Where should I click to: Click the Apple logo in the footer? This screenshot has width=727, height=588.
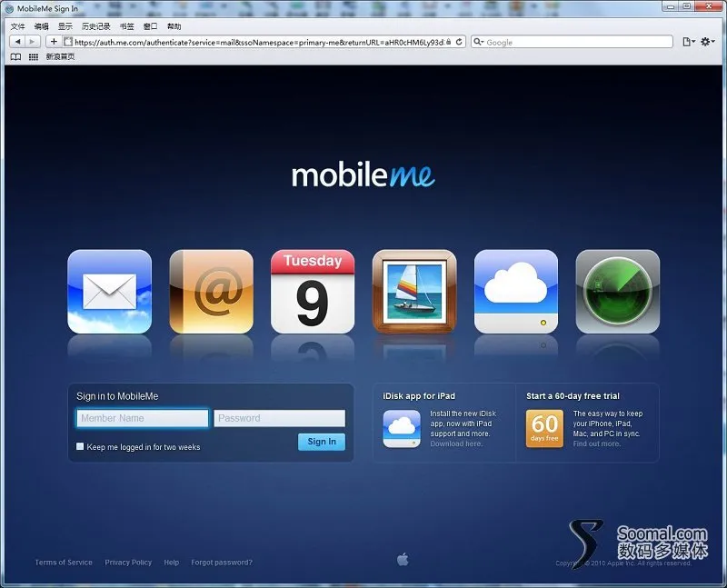point(403,559)
